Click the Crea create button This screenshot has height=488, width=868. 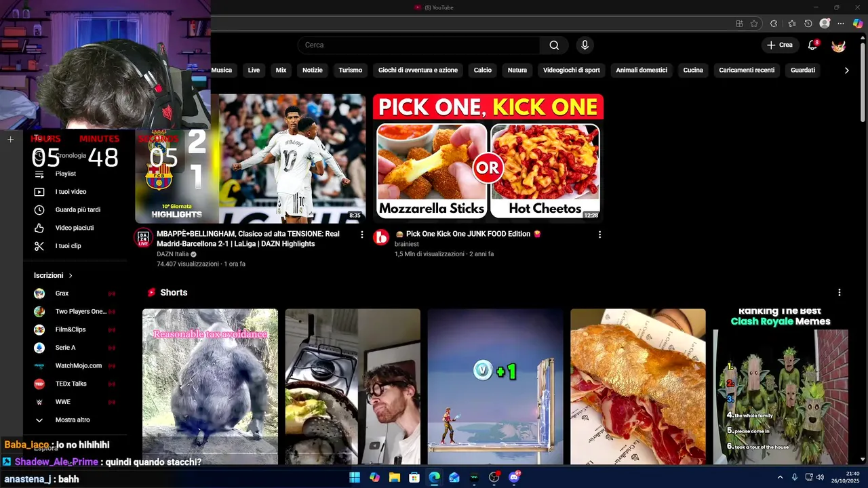779,45
